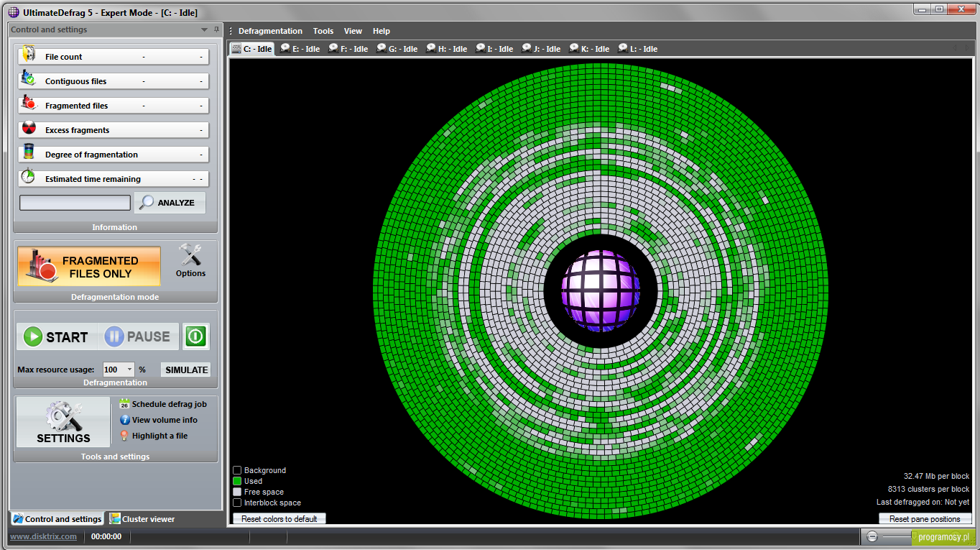Switch to the Cluster viewer tab
The image size is (980, 550).
142,518
